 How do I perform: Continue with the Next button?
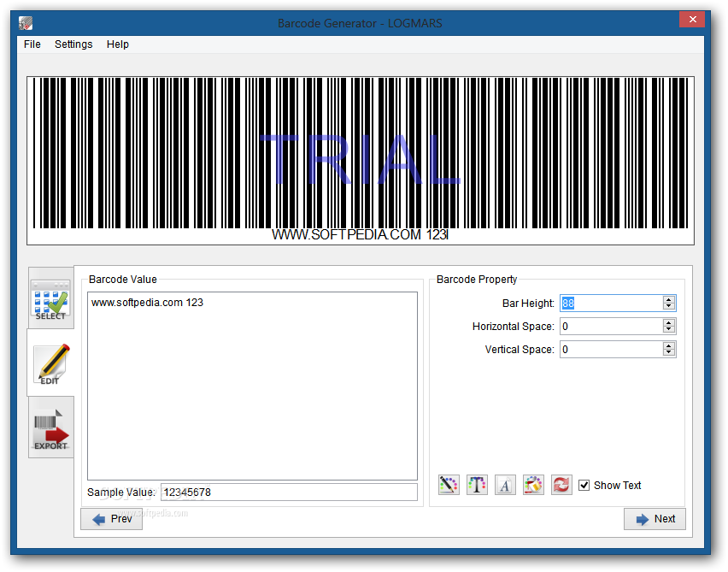coord(655,519)
